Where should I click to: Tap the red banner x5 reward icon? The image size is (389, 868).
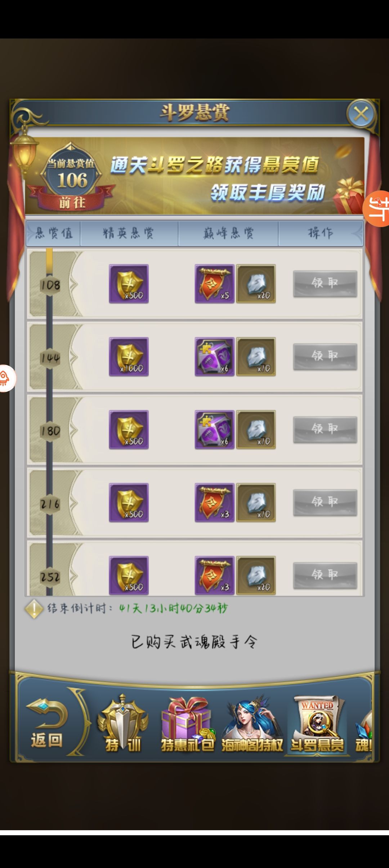tap(214, 284)
